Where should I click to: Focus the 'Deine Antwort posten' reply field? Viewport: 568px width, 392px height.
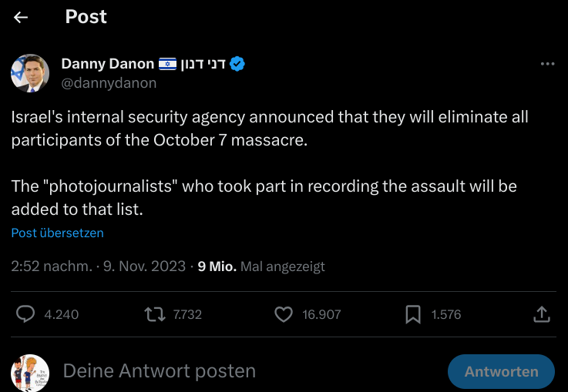(231, 371)
